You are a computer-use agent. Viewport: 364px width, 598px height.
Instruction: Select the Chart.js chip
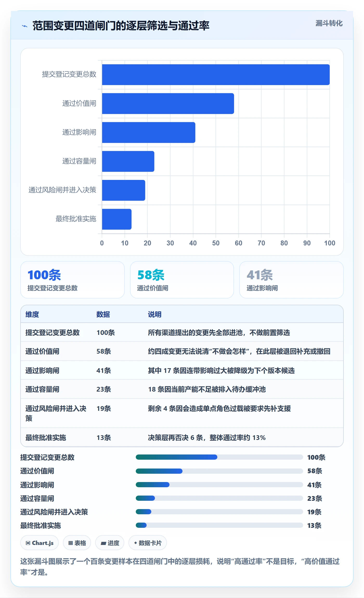pos(40,543)
